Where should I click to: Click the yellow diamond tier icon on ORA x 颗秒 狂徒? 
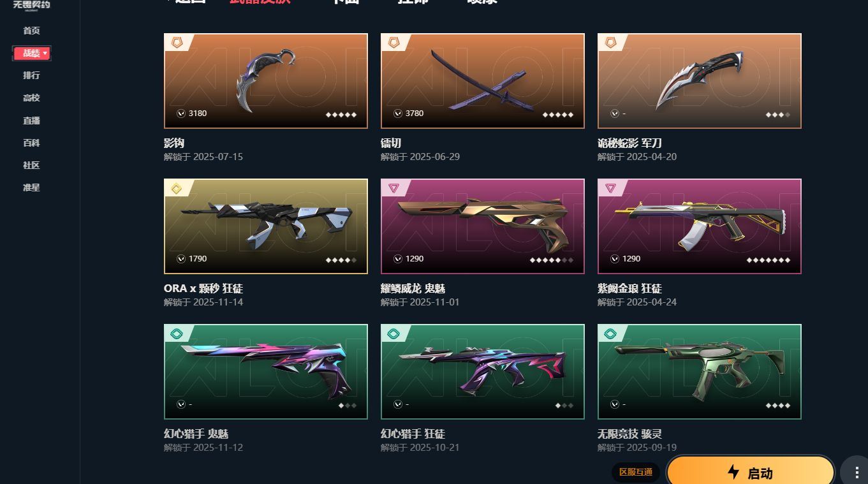177,188
